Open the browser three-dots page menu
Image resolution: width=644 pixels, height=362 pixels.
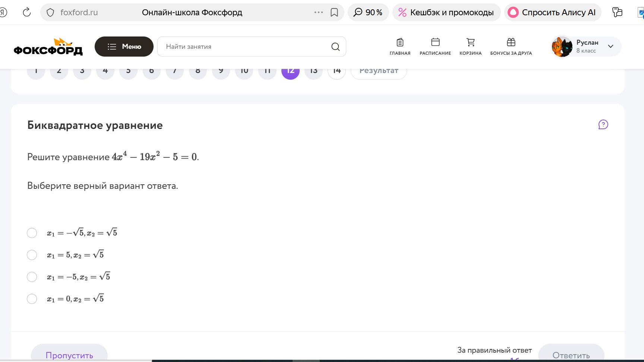pyautogui.click(x=319, y=12)
